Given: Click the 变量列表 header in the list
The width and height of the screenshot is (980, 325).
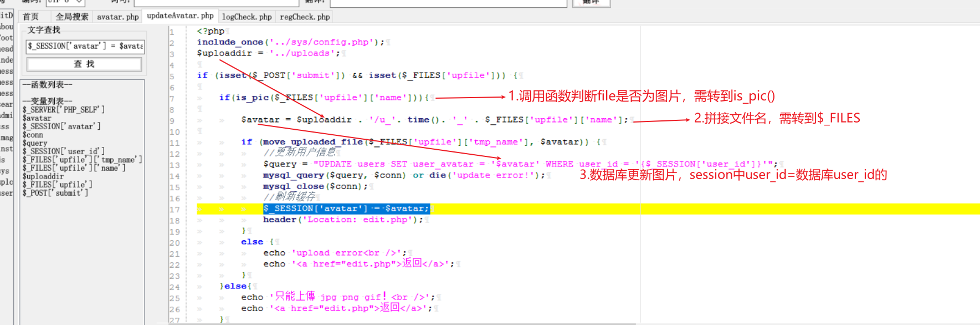Looking at the screenshot, I should coord(47,101).
